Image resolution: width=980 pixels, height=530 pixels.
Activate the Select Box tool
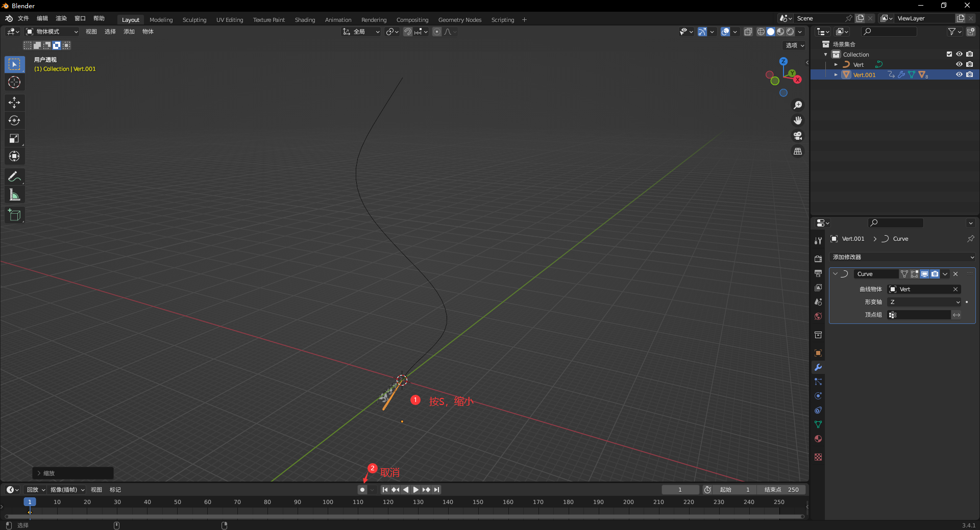(x=14, y=64)
